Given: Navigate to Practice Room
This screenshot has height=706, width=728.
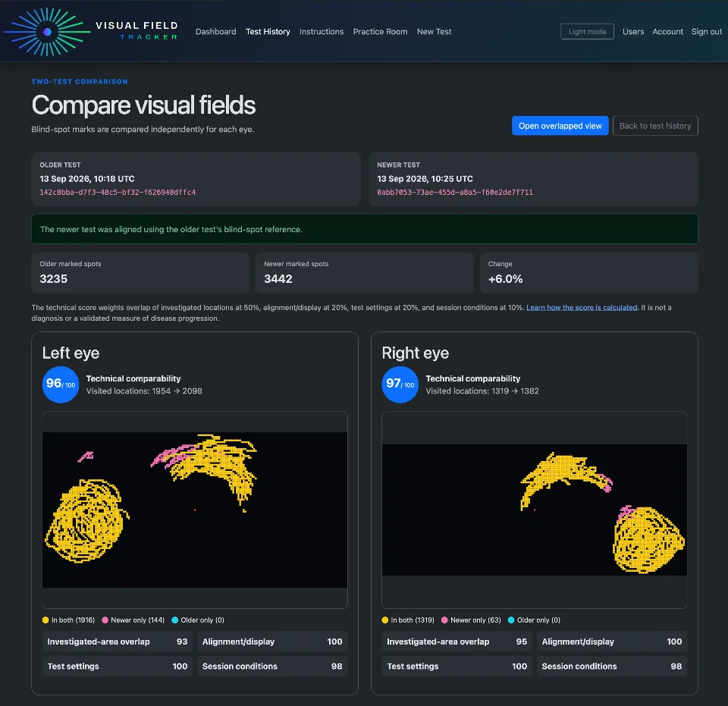Looking at the screenshot, I should tap(380, 32).
